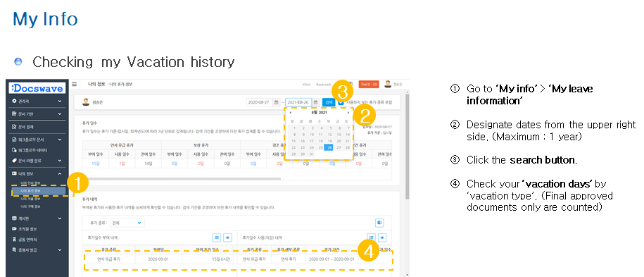Expand the 증명서 발급 menu chevron
Image resolution: width=644 pixels, height=277 pixels.
click(x=60, y=250)
